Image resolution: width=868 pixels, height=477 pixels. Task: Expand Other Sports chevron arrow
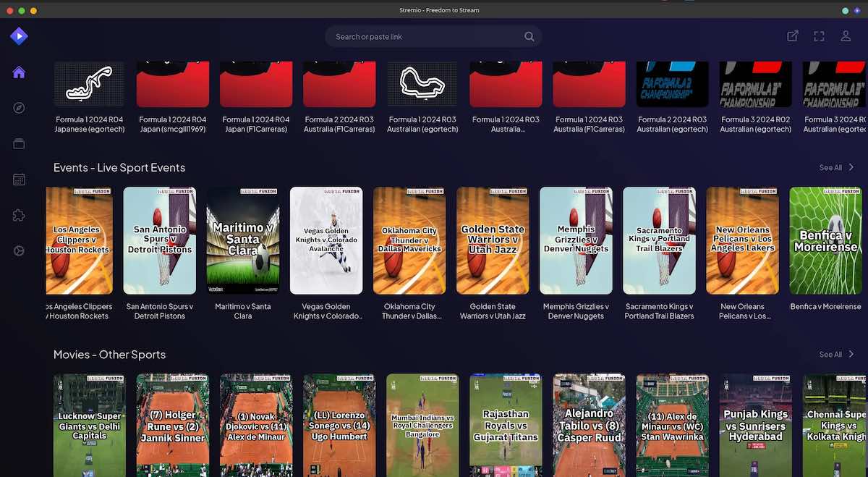(851, 355)
